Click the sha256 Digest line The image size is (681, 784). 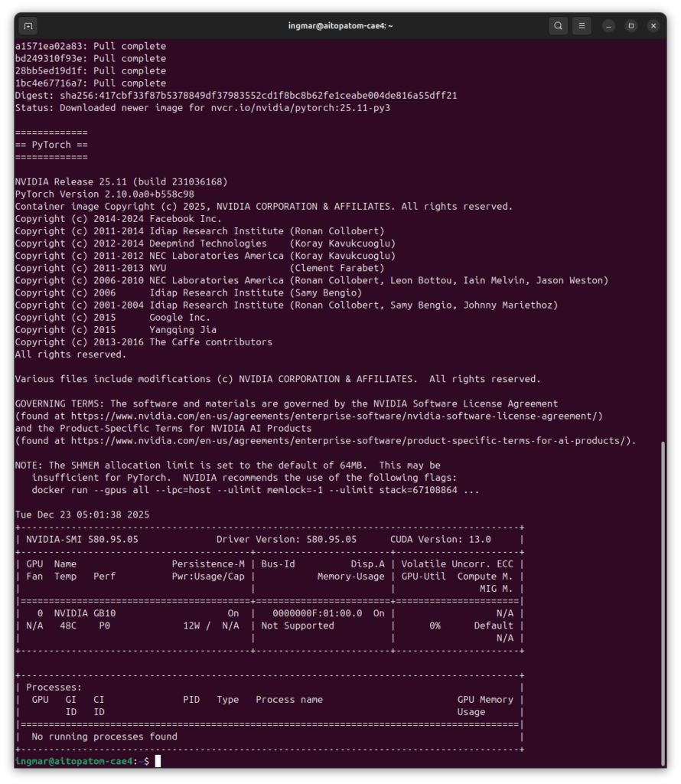coord(236,95)
